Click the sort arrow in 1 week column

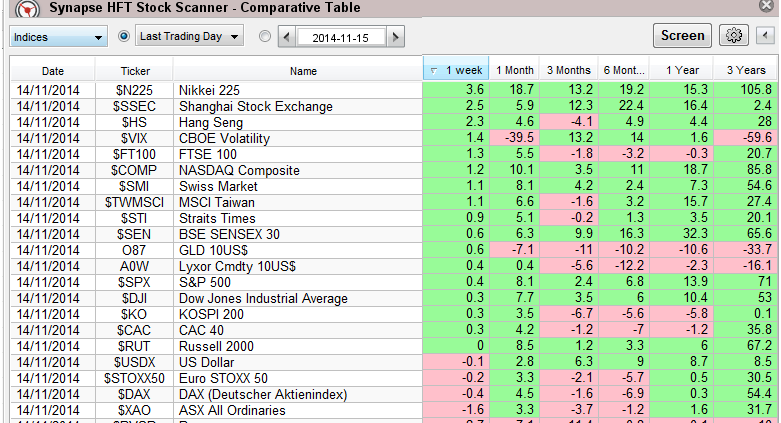[432, 71]
